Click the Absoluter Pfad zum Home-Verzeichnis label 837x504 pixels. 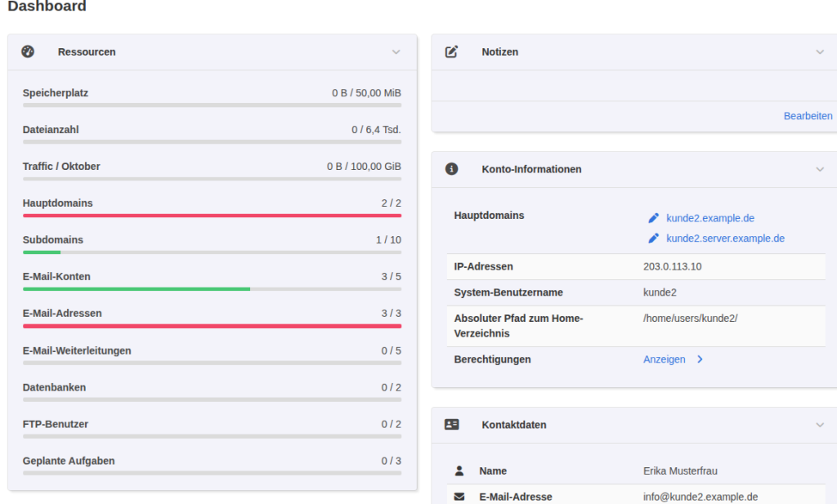pos(518,326)
